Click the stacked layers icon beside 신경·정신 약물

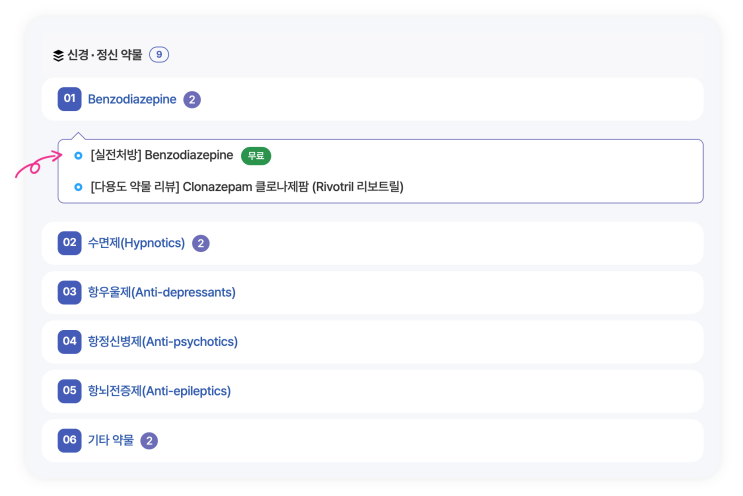(x=58, y=55)
